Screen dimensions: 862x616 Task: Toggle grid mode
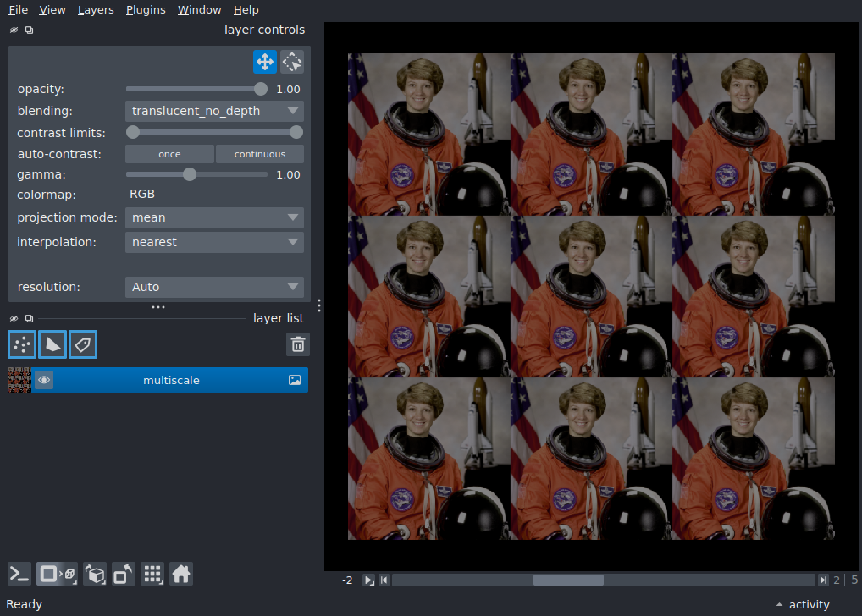click(x=152, y=575)
